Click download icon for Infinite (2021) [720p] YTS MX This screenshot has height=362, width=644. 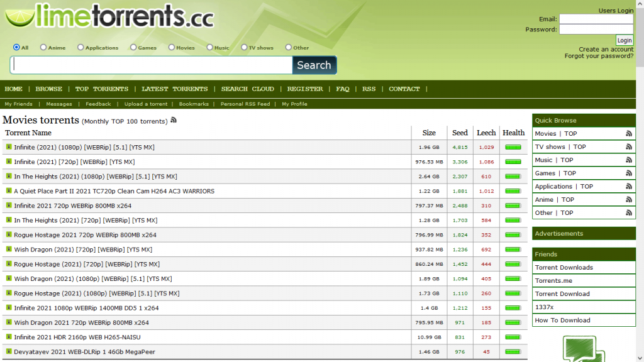(x=9, y=162)
